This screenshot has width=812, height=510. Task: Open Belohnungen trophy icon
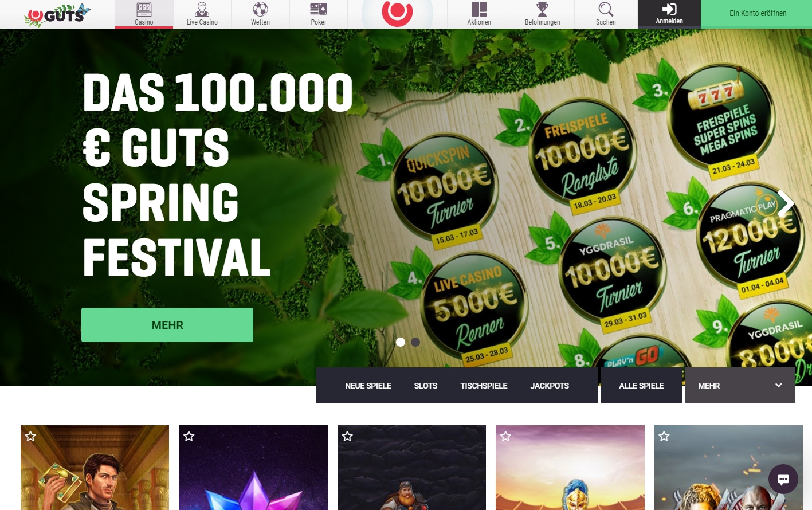[542, 9]
